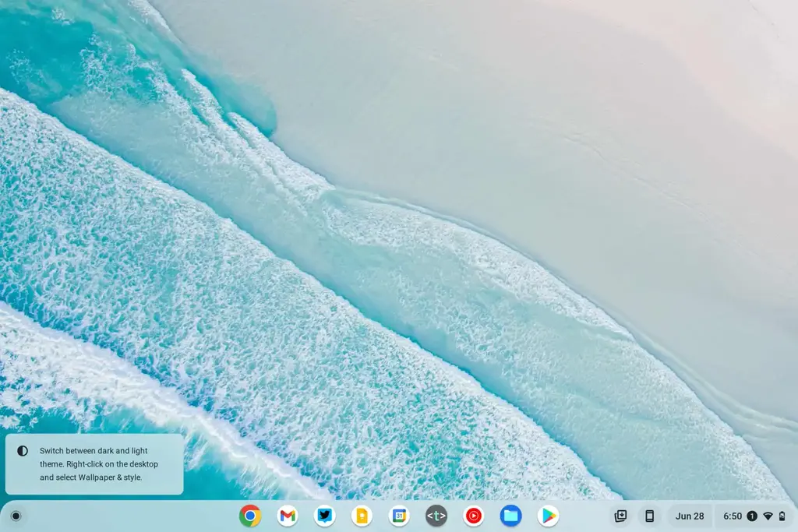Open Google Calendar from the shelf
The width and height of the screenshot is (798, 532).
(399, 516)
